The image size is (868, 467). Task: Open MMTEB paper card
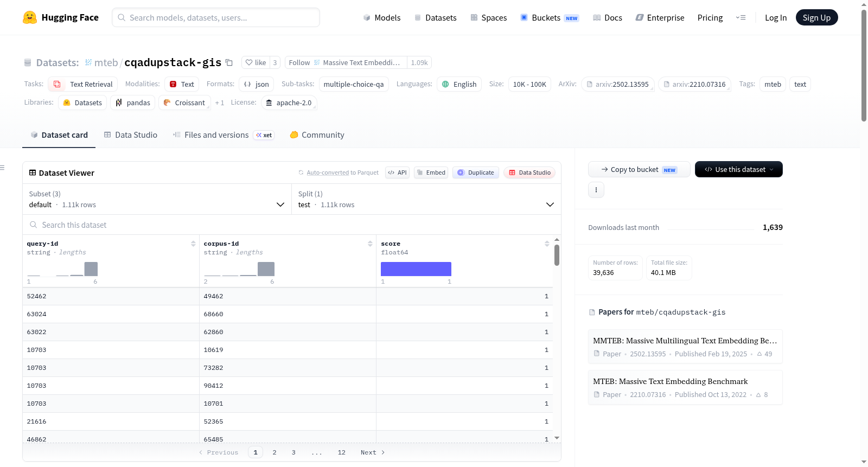tap(685, 347)
